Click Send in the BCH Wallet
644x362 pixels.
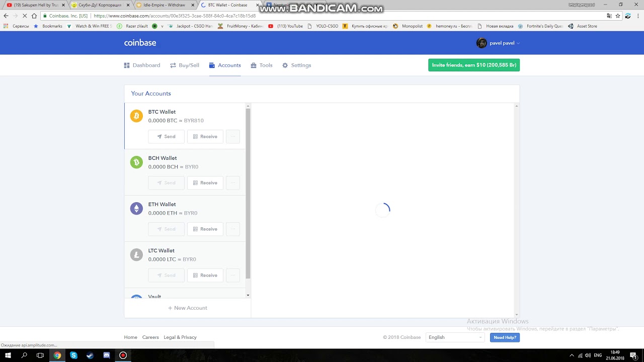pos(166,183)
